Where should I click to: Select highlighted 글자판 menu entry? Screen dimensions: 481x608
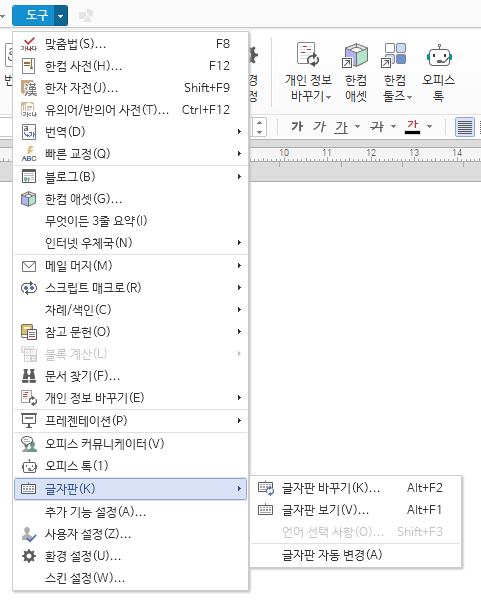pyautogui.click(x=130, y=489)
